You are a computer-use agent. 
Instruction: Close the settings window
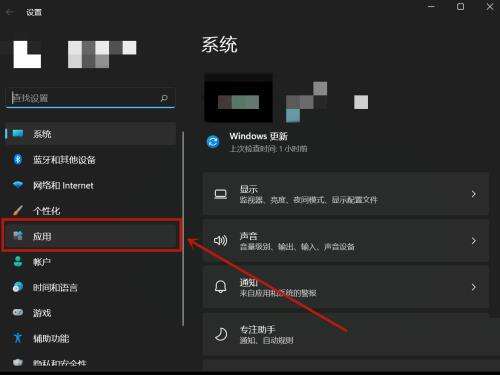490,7
